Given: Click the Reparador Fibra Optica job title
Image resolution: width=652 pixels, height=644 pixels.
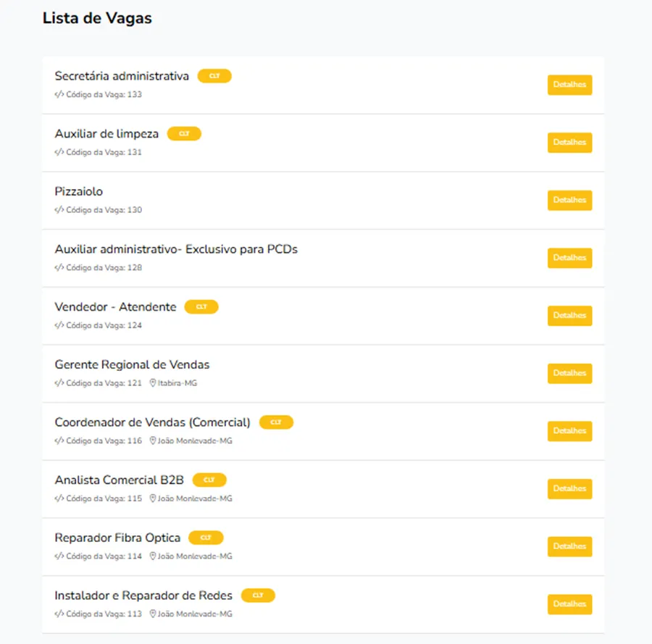Looking at the screenshot, I should pyautogui.click(x=117, y=538).
